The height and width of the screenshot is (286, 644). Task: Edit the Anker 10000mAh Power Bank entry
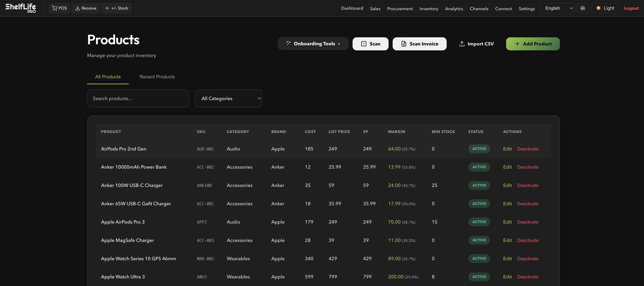point(507,167)
